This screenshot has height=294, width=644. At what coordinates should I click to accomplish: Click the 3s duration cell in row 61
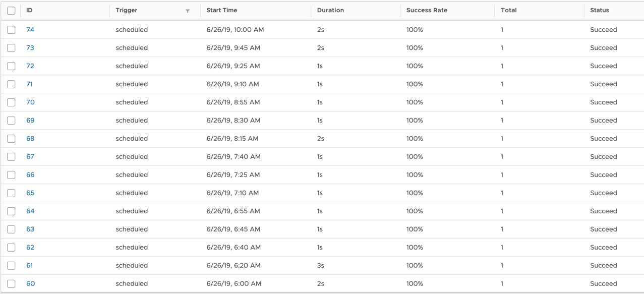pyautogui.click(x=321, y=266)
